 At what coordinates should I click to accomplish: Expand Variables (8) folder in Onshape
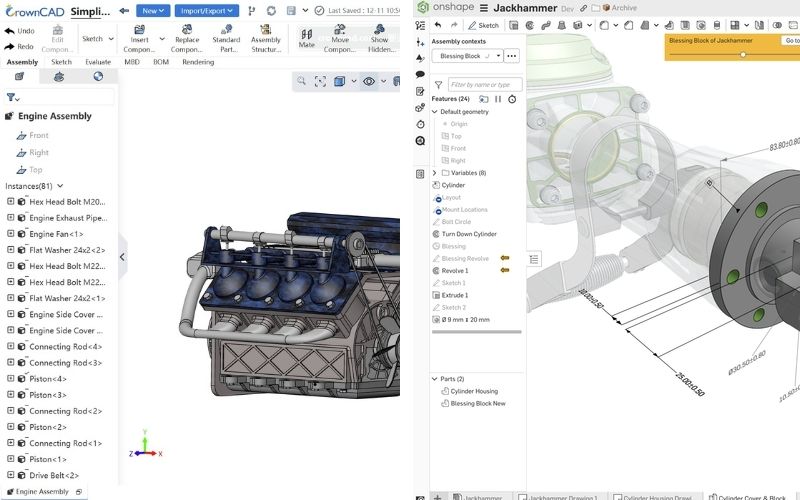(x=435, y=173)
